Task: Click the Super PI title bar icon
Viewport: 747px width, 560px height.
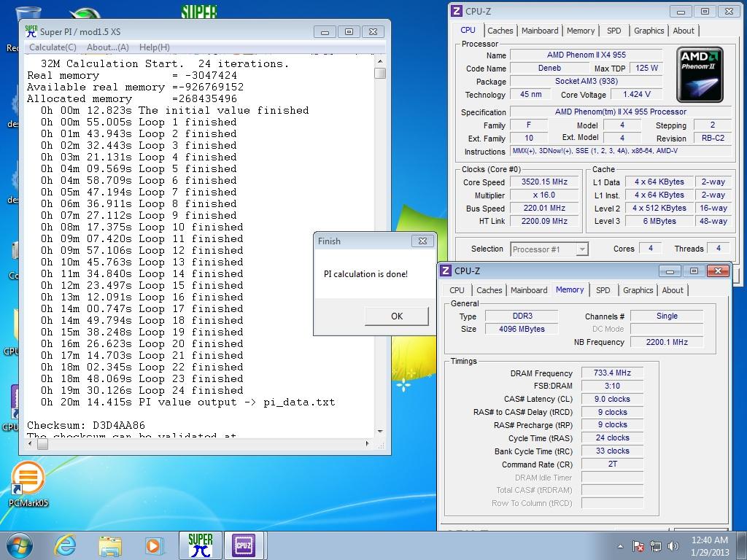Action: pyautogui.click(x=31, y=31)
